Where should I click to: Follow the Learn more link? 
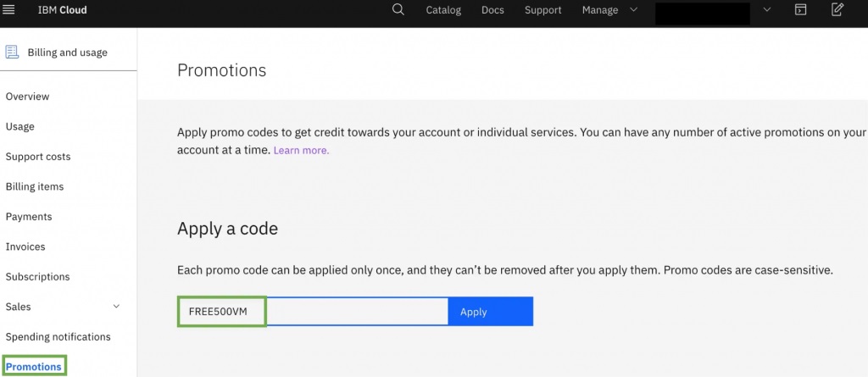301,151
